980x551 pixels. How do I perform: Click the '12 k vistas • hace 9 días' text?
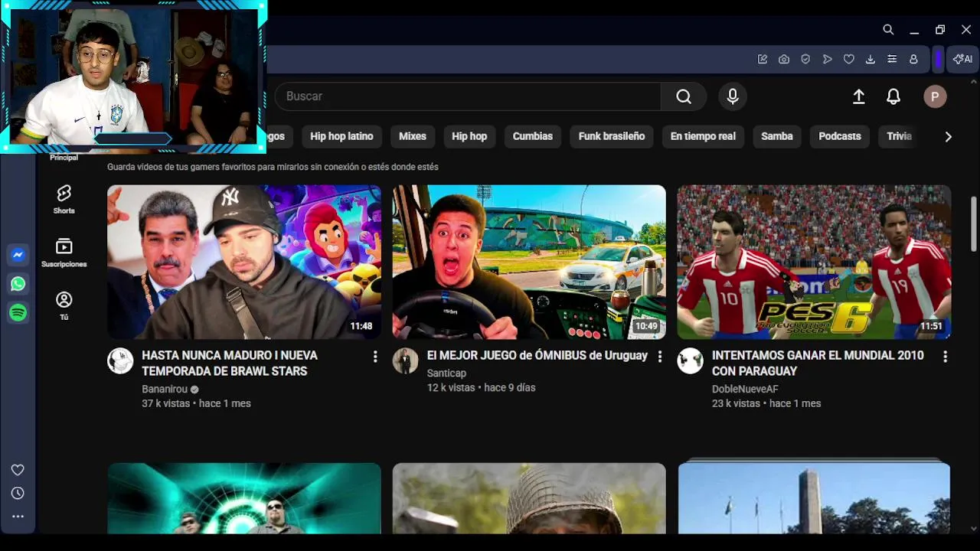coord(481,388)
